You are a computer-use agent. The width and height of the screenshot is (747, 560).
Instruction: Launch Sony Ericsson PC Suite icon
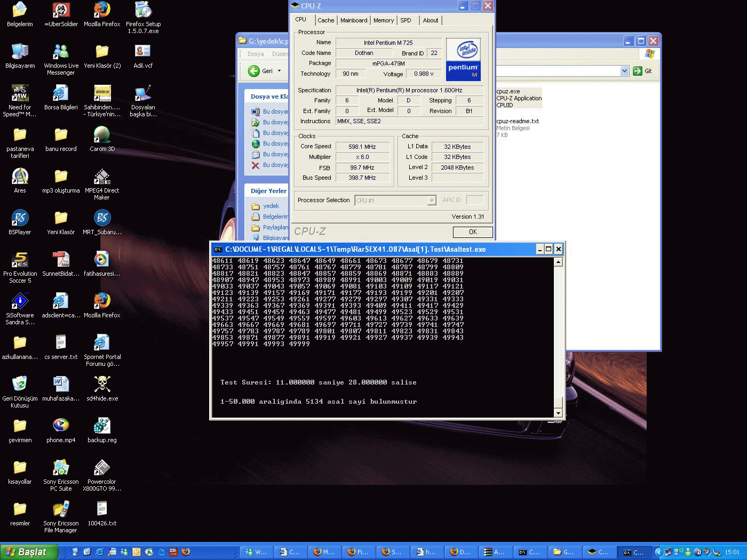pyautogui.click(x=61, y=475)
